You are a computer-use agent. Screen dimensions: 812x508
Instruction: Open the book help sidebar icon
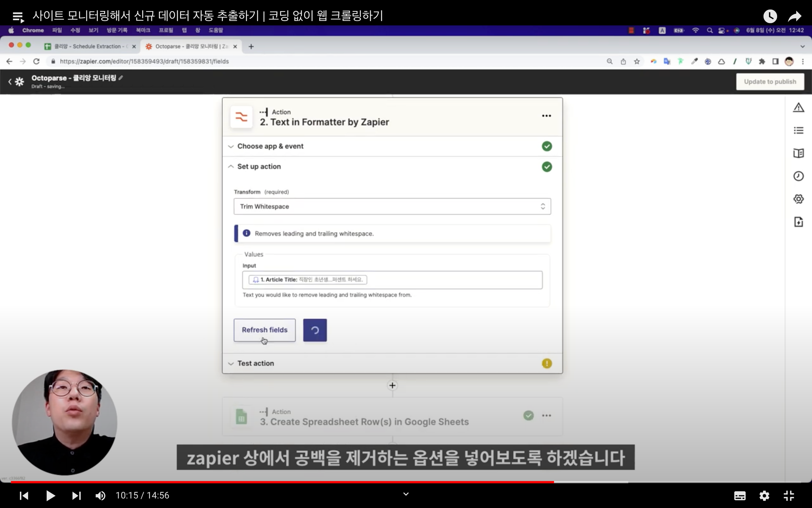(799, 153)
